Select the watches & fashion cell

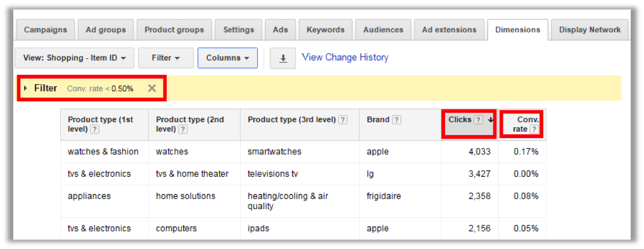[103, 151]
